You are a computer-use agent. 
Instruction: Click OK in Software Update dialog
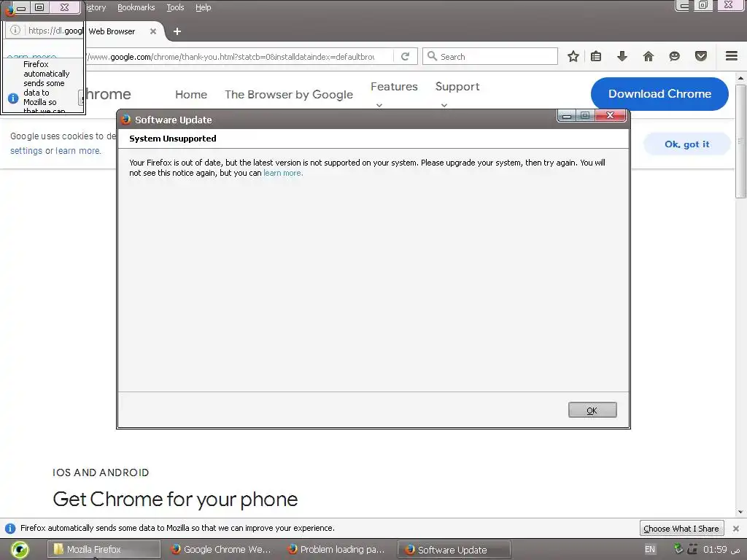click(592, 410)
